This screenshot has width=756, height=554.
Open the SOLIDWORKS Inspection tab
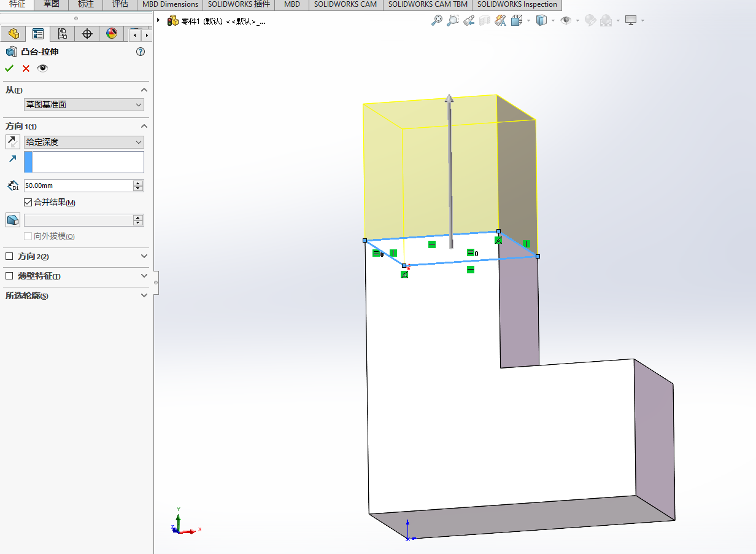tap(517, 4)
